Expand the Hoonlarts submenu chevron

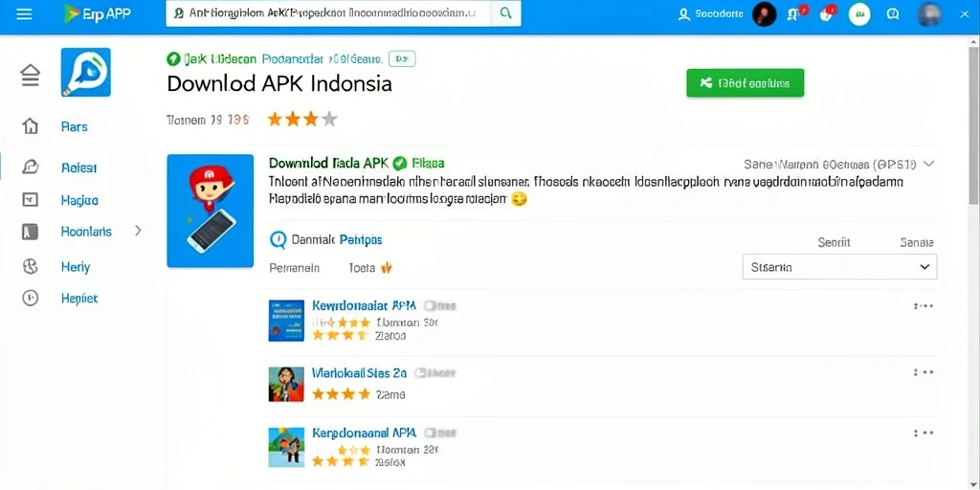[x=138, y=231]
